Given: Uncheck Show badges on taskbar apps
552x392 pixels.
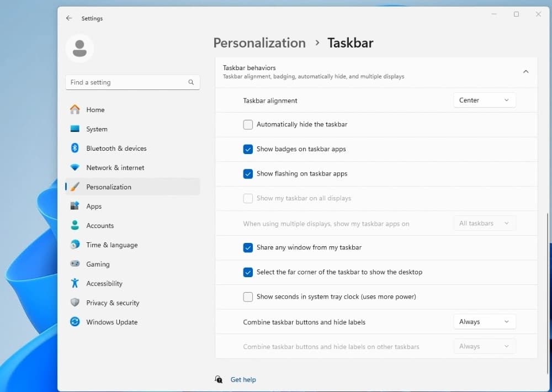Looking at the screenshot, I should click(x=248, y=149).
